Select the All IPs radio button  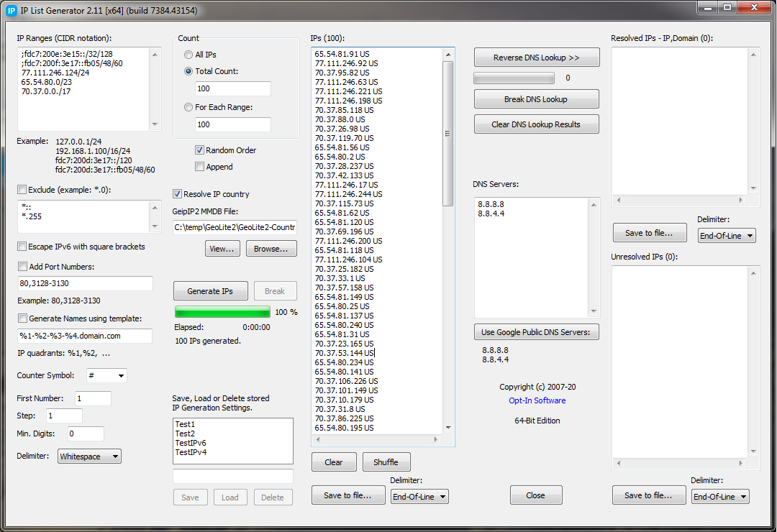coord(188,55)
